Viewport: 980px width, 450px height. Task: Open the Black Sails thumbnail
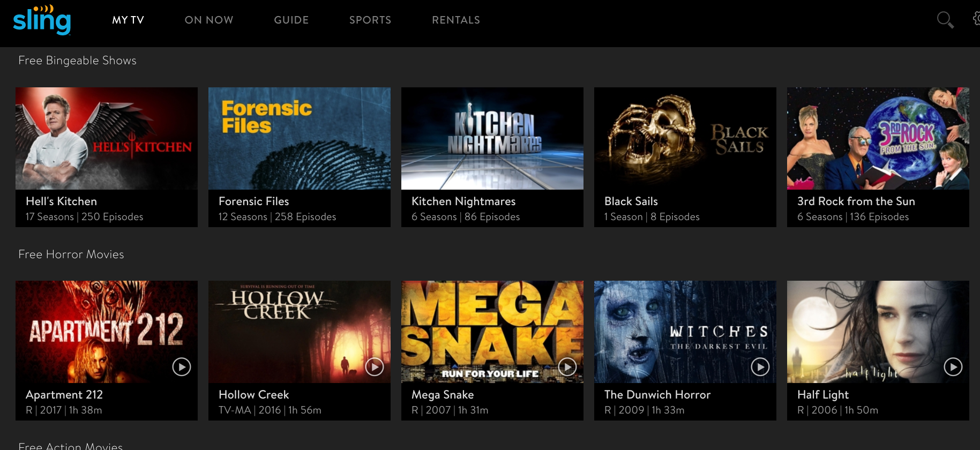click(x=685, y=138)
